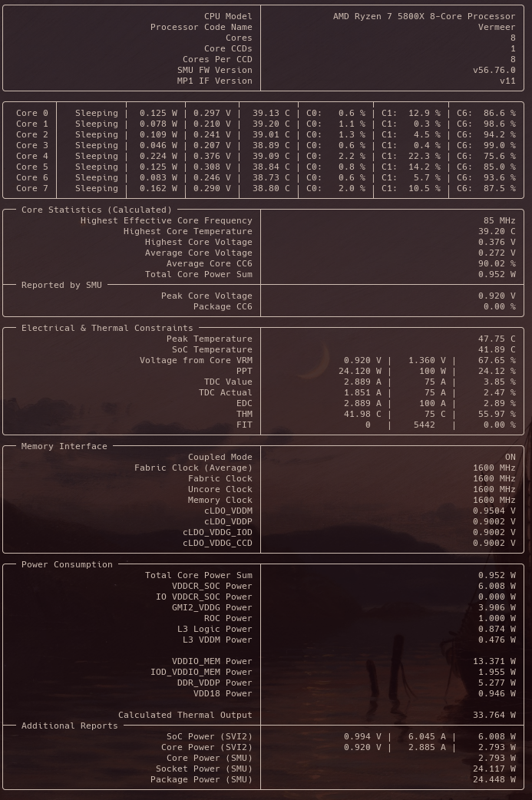Click the Core Statistics (Calculated) heading

click(97, 210)
